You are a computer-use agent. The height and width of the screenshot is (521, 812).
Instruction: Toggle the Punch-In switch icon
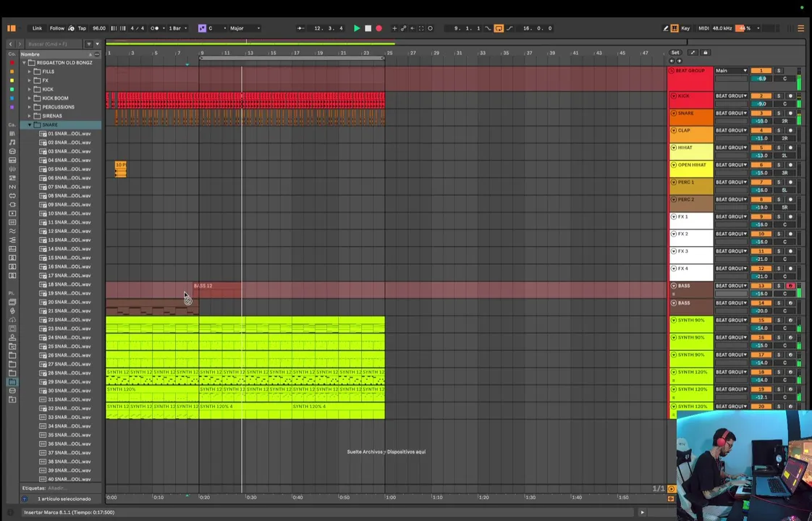point(488,28)
